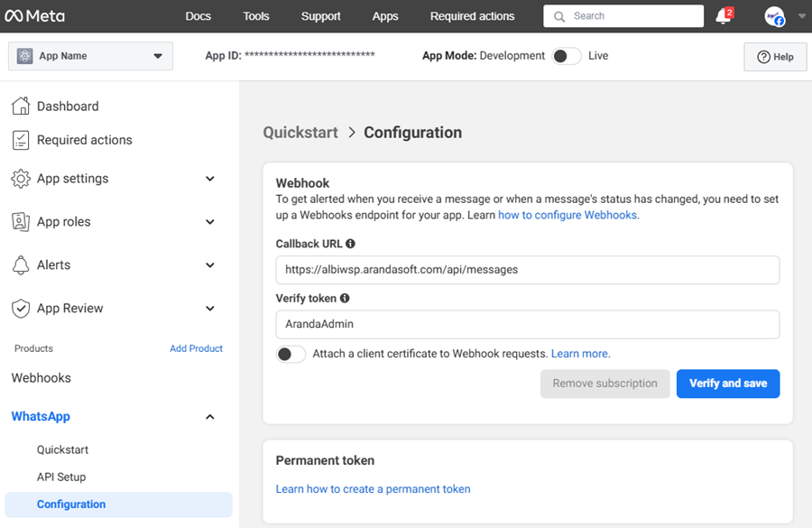Click the WhatsApp label in sidebar
This screenshot has height=528, width=812.
[41, 417]
